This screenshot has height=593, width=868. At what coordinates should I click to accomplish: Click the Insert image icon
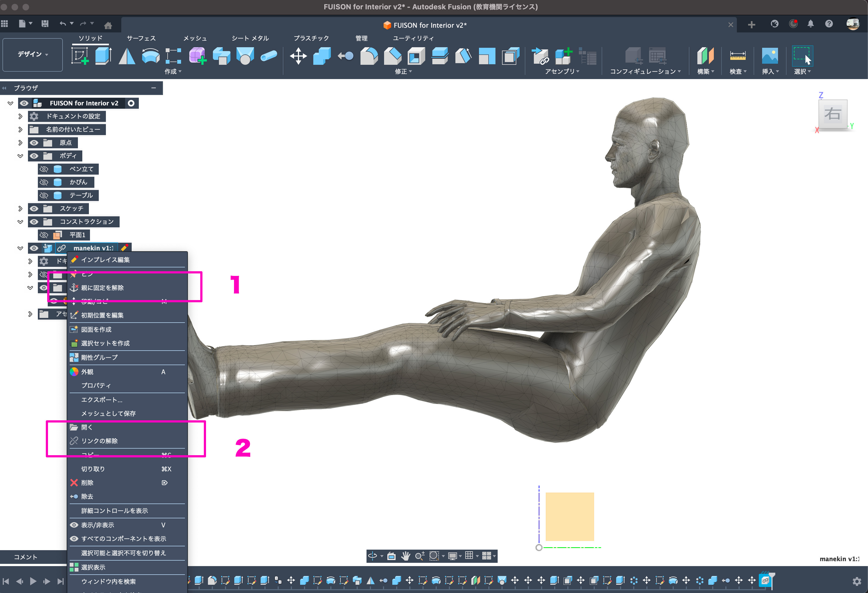[770, 56]
